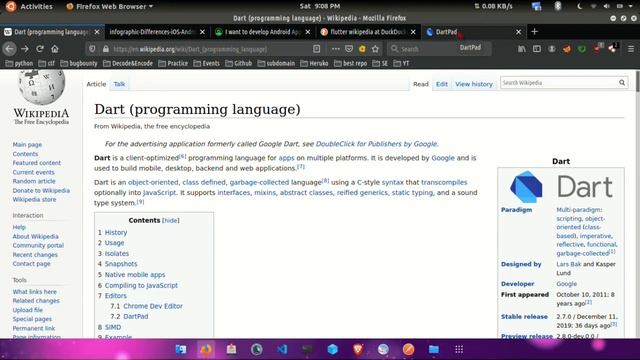
Task: Jump to Chrome Dev Editor subsection
Action: tap(153, 306)
